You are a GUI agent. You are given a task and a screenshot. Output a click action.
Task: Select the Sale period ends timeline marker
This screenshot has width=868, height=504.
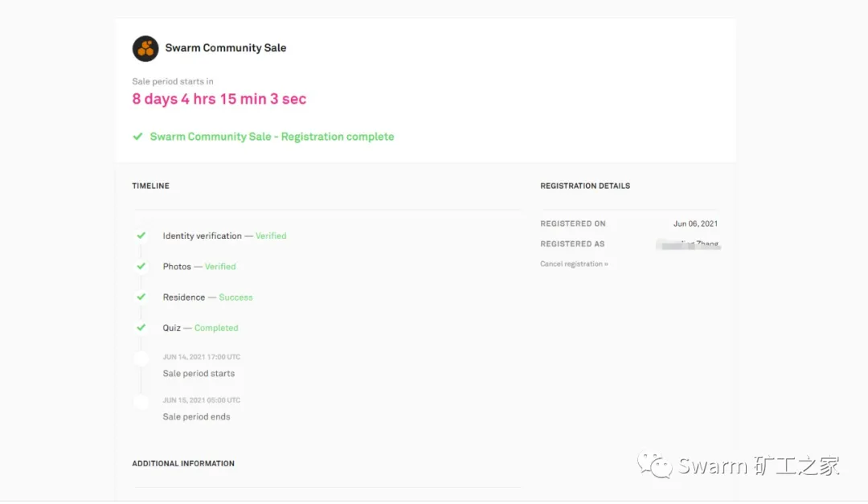(x=141, y=402)
